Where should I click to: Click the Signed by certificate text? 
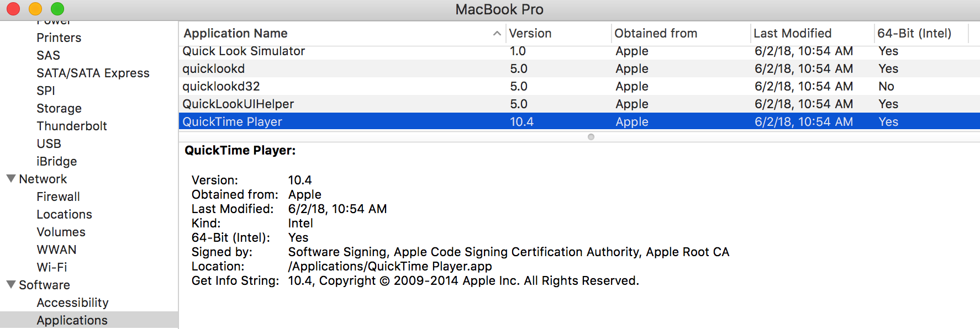click(509, 252)
